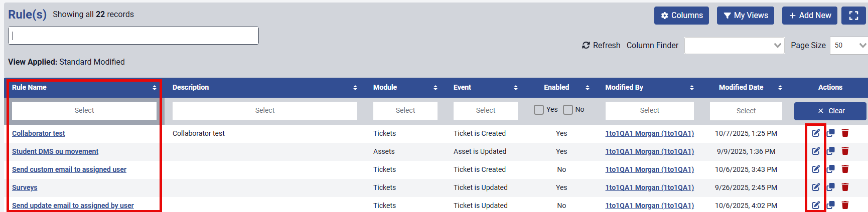Select the '9/26/2025, 2:45 PM' date cell
The height and width of the screenshot is (212, 868).
point(746,187)
